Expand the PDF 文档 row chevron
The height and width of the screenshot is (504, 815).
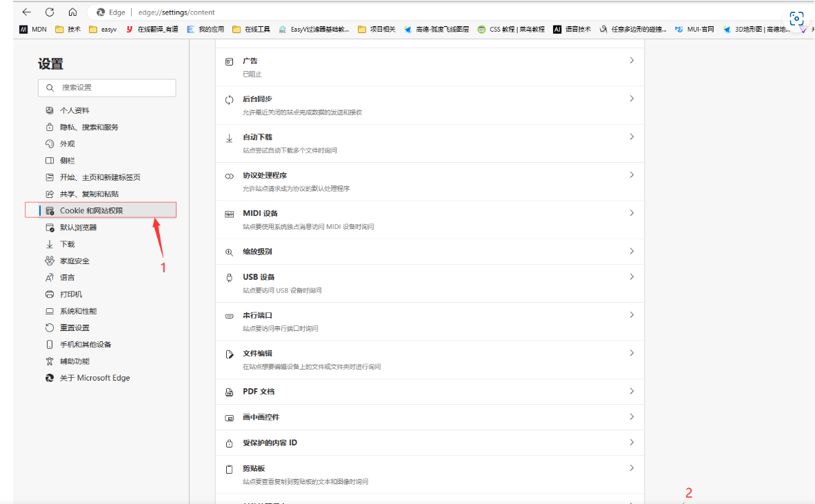pyautogui.click(x=632, y=391)
